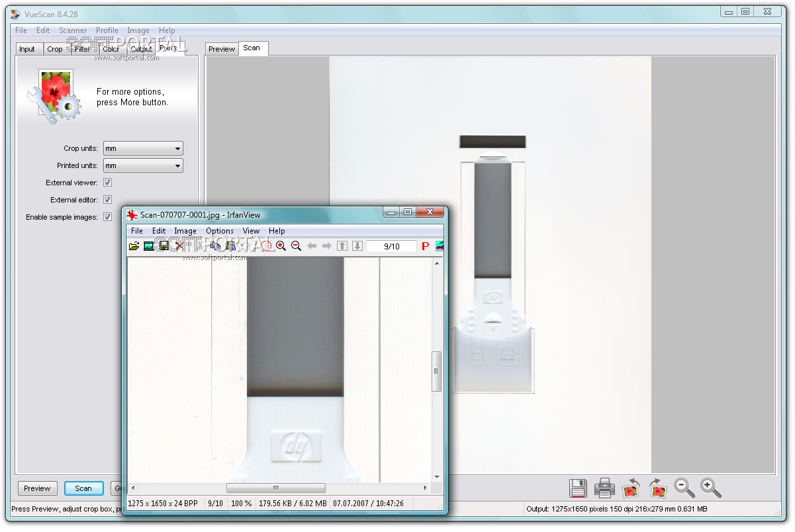Open the IrfanView File menu
Screen dimensions: 795x532
point(136,231)
